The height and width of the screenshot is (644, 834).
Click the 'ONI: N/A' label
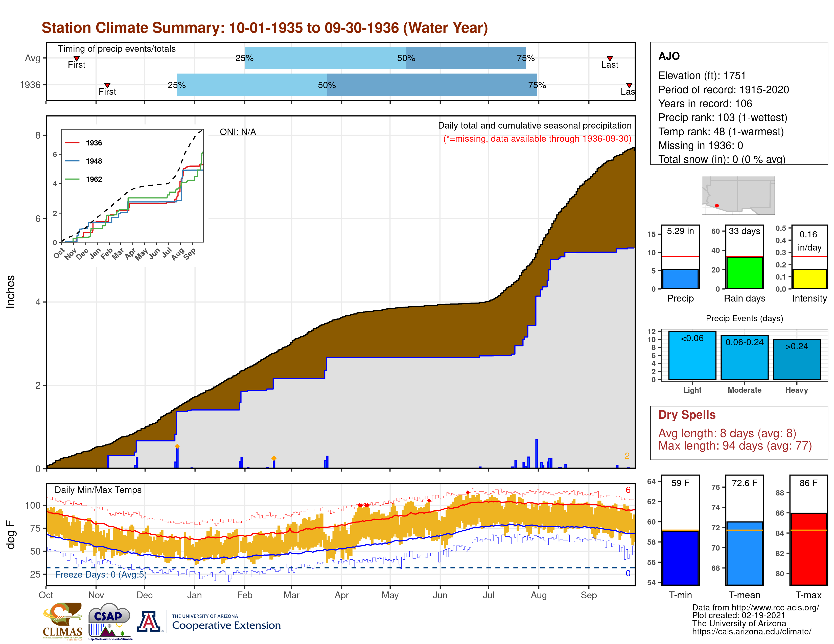click(x=238, y=132)
